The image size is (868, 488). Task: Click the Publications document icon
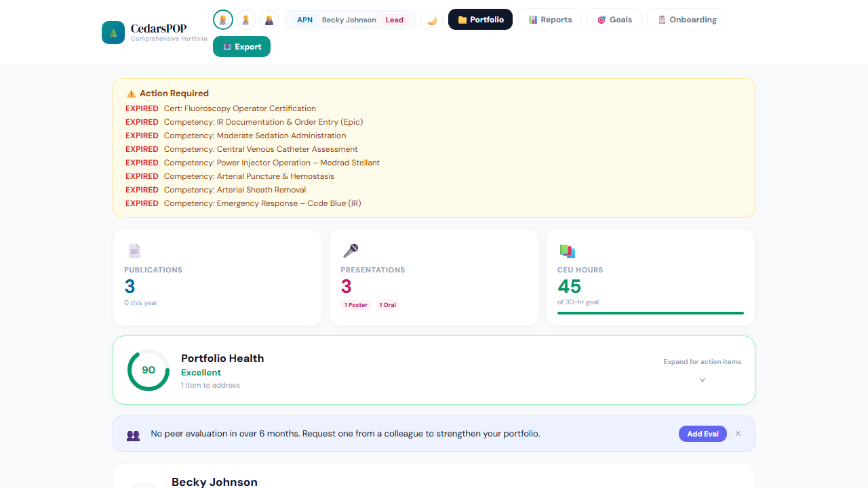click(x=134, y=251)
